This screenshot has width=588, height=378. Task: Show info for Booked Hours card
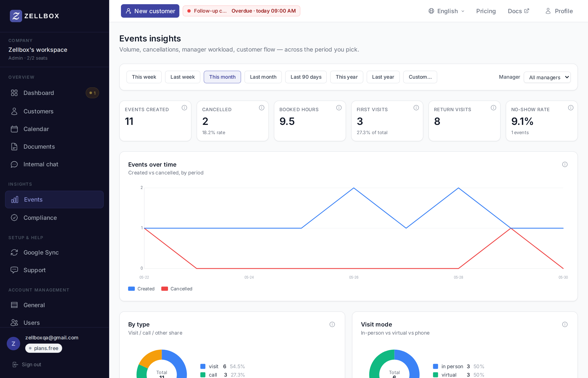pyautogui.click(x=339, y=108)
